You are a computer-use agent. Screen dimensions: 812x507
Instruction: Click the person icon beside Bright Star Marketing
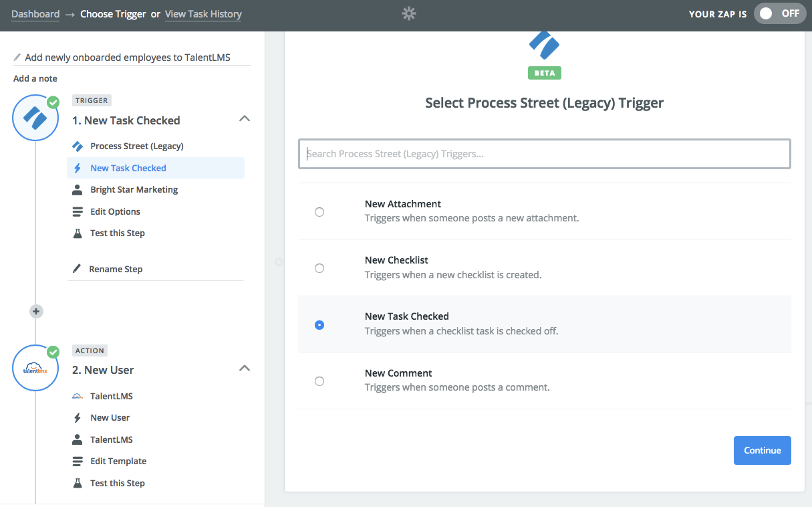(78, 189)
